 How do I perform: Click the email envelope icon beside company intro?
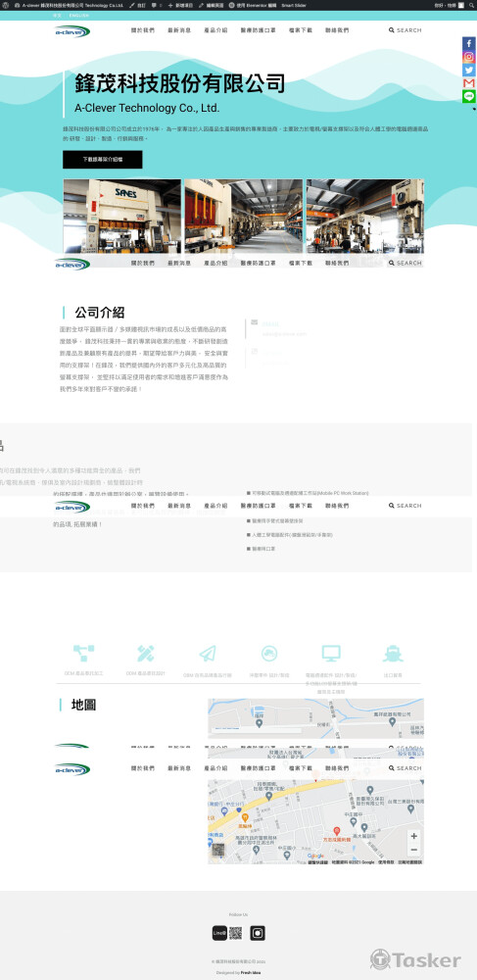tap(254, 321)
